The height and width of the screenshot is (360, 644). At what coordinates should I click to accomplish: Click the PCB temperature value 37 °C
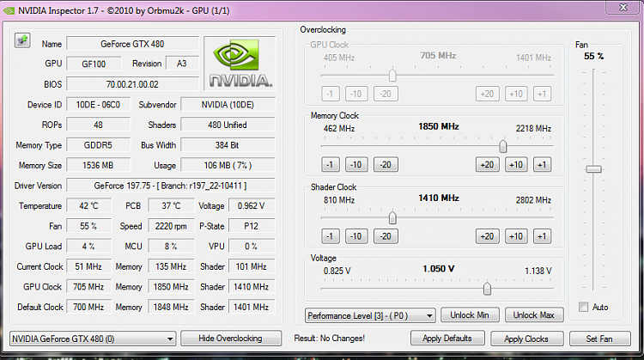click(171, 205)
